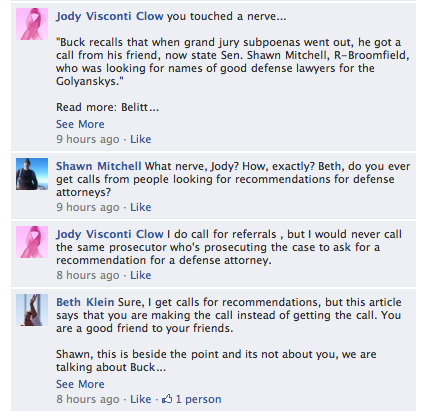Screen dimensions: 425x413
Task: Click '9 hours ago' timestamp on first comment
Action: click(x=88, y=139)
